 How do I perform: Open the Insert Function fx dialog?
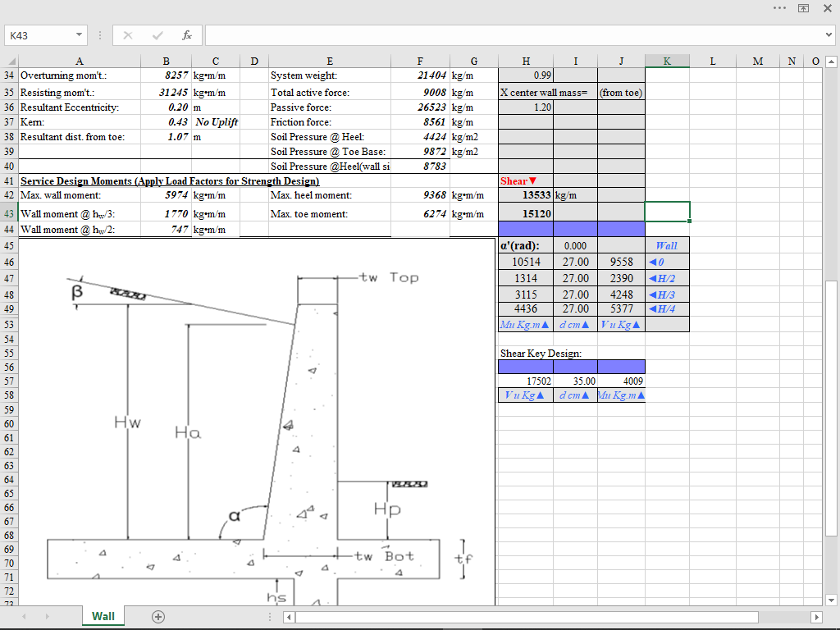pos(187,35)
